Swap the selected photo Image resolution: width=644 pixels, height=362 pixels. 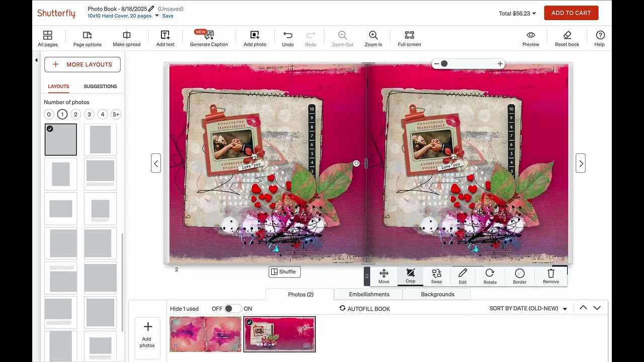(x=437, y=276)
